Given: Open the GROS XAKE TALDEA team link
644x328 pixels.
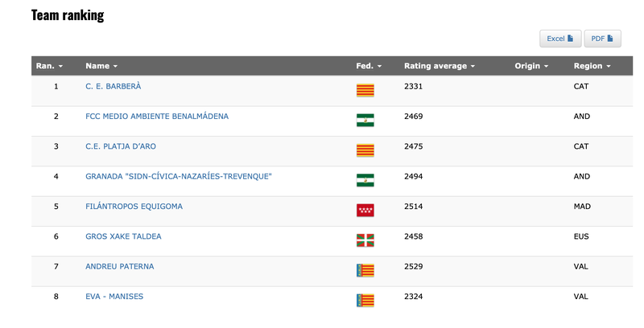Looking at the screenshot, I should click(x=123, y=236).
